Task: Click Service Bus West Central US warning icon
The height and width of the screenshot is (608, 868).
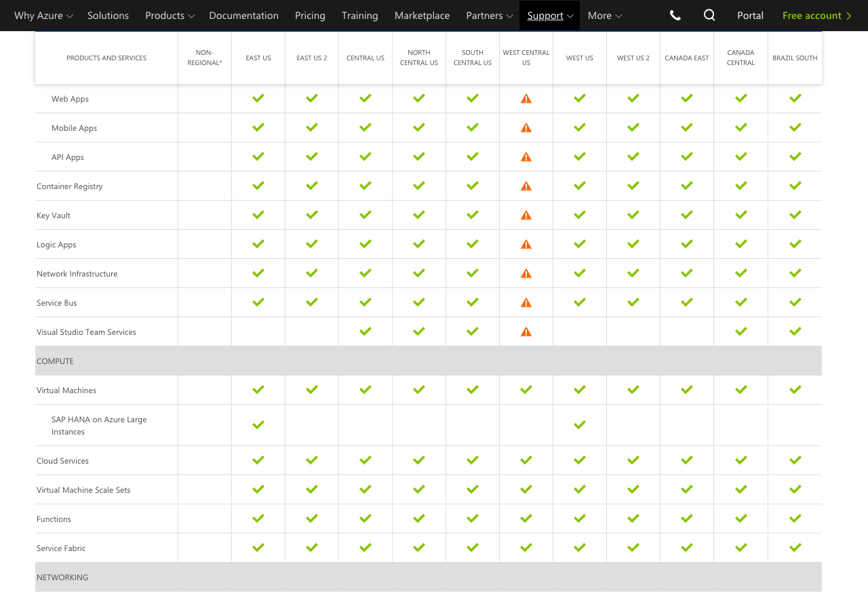Action: click(526, 302)
